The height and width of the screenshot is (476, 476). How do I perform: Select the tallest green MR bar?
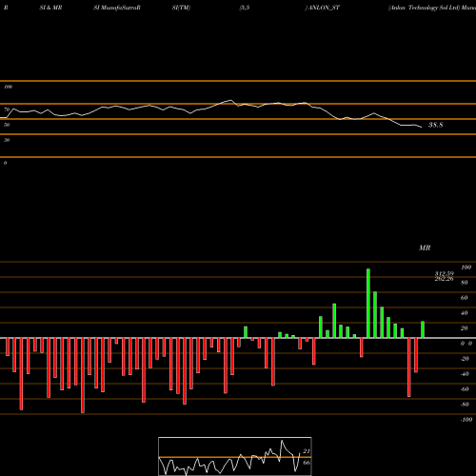368,304
